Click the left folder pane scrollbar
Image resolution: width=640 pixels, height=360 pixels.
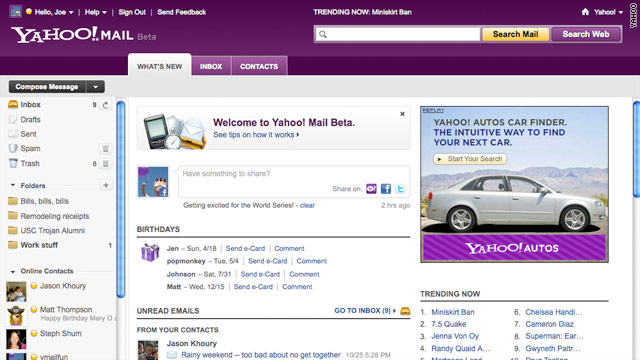pyautogui.click(x=121, y=199)
